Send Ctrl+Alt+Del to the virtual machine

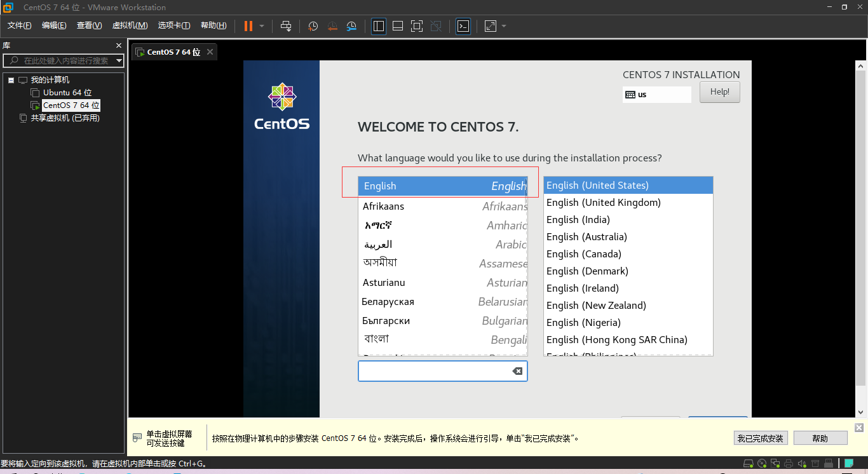(286, 26)
